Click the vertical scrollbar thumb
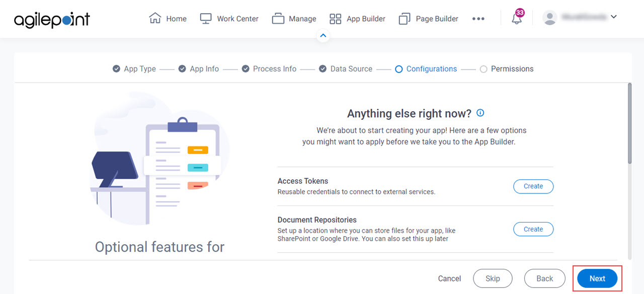 coord(629,123)
